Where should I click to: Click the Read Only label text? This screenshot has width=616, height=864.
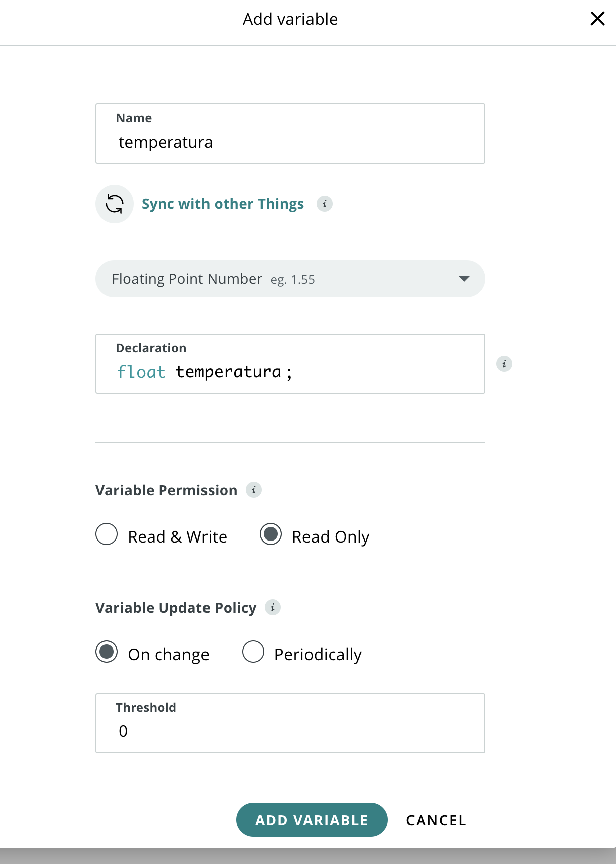point(331,537)
